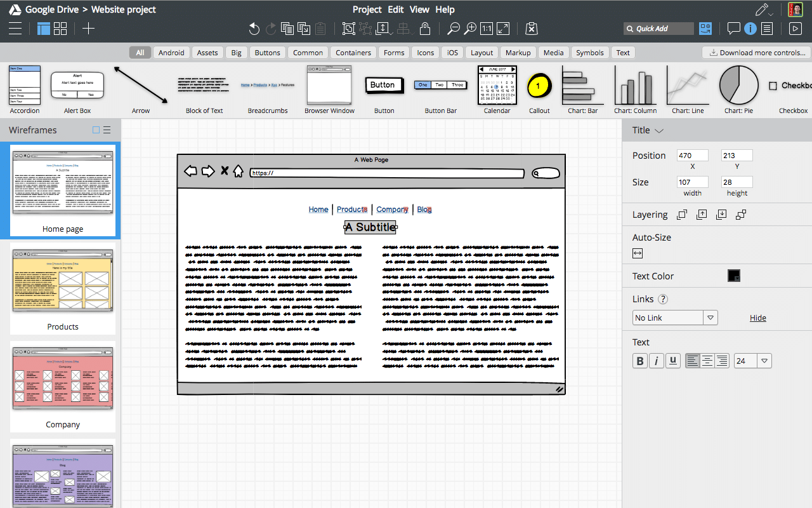Toggle Italic formatting in Text panel
Image resolution: width=812 pixels, height=508 pixels.
pyautogui.click(x=656, y=360)
